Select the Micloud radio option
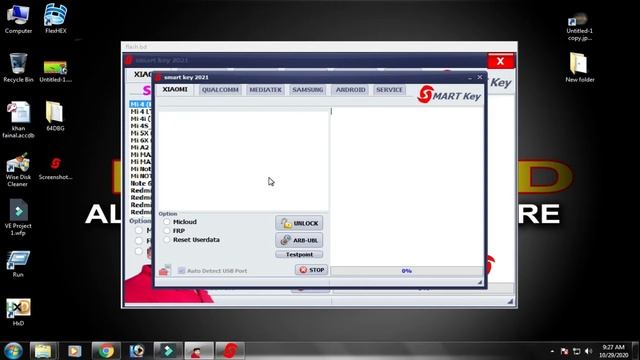 [167, 222]
